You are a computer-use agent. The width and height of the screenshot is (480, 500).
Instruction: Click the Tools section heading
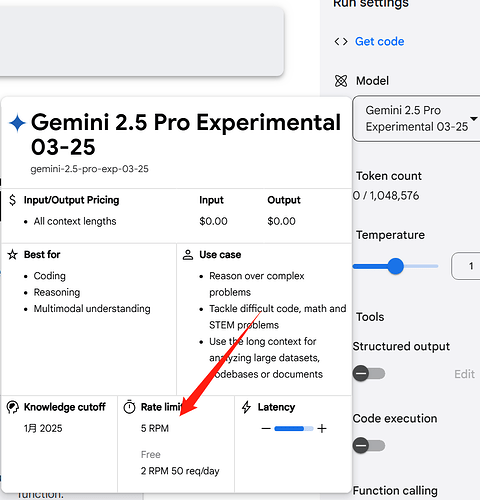coord(370,317)
